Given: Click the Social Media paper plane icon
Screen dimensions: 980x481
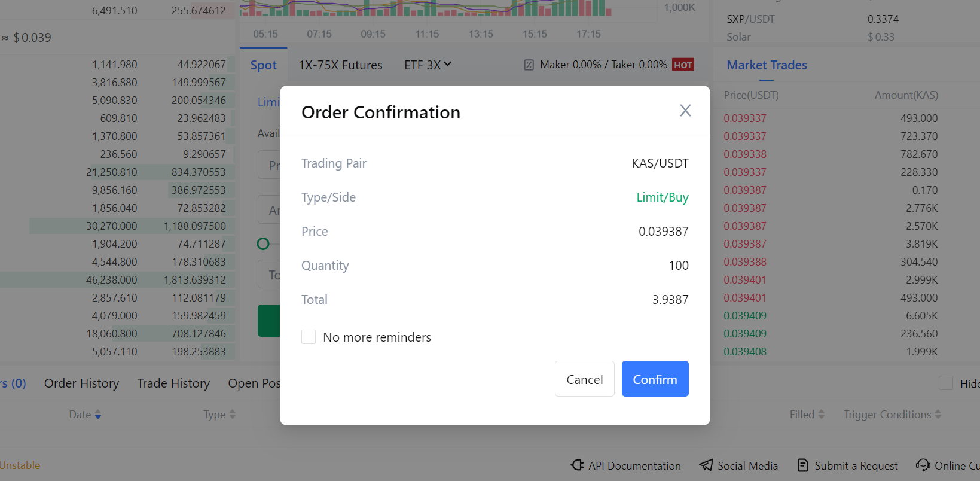Looking at the screenshot, I should pyautogui.click(x=706, y=465).
